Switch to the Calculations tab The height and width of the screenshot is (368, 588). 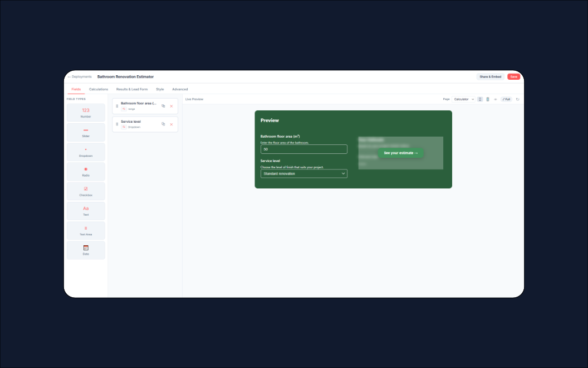click(x=99, y=89)
